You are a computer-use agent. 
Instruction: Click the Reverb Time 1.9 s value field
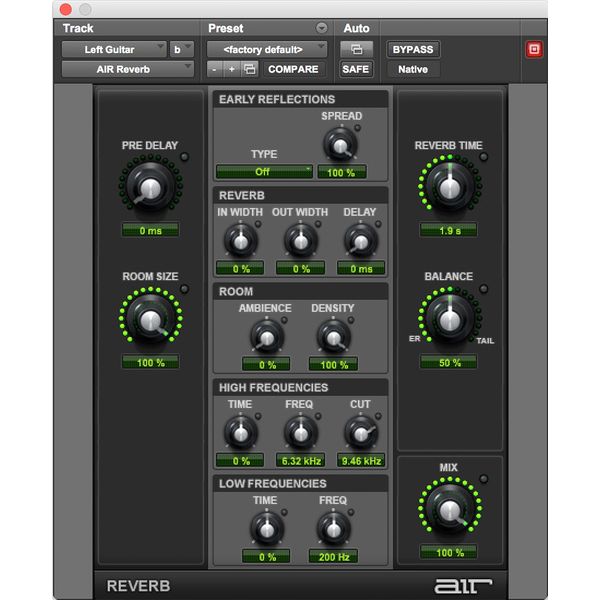(449, 230)
